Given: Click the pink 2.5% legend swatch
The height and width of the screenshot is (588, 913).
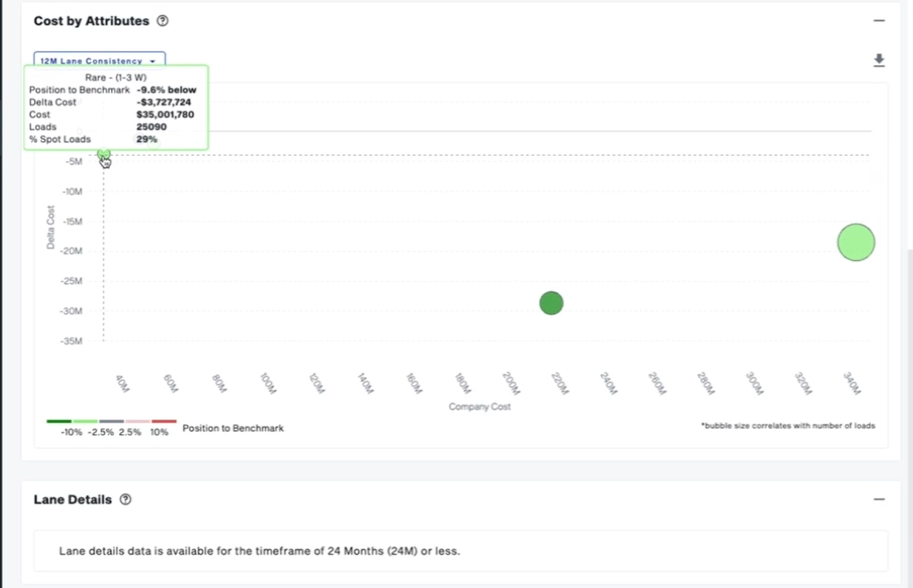Looking at the screenshot, I should click(x=138, y=421).
